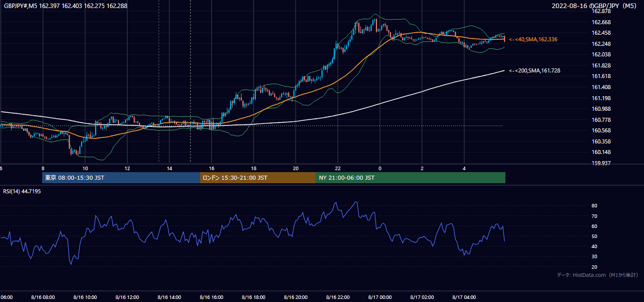Click the RSI 80 level label
The width and height of the screenshot is (644, 302).
click(594, 206)
